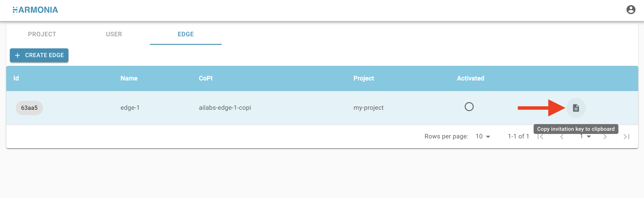Go to first page pagination icon

[541, 137]
